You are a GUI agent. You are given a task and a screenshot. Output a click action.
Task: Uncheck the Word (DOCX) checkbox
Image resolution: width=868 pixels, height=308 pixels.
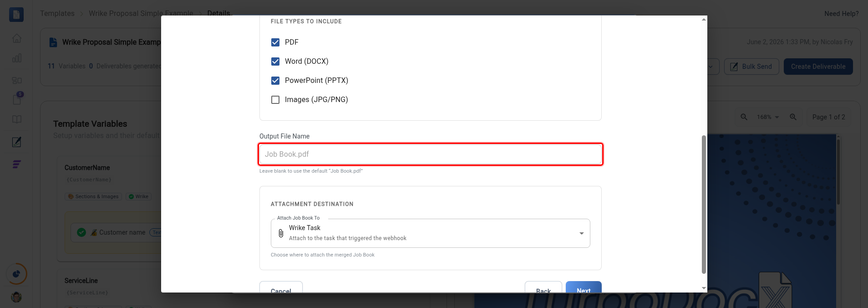(275, 62)
